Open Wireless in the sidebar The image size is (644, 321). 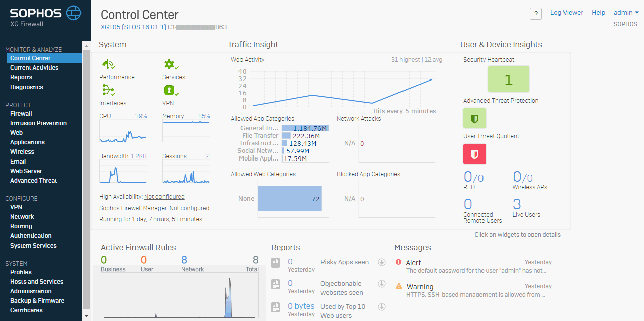click(22, 152)
